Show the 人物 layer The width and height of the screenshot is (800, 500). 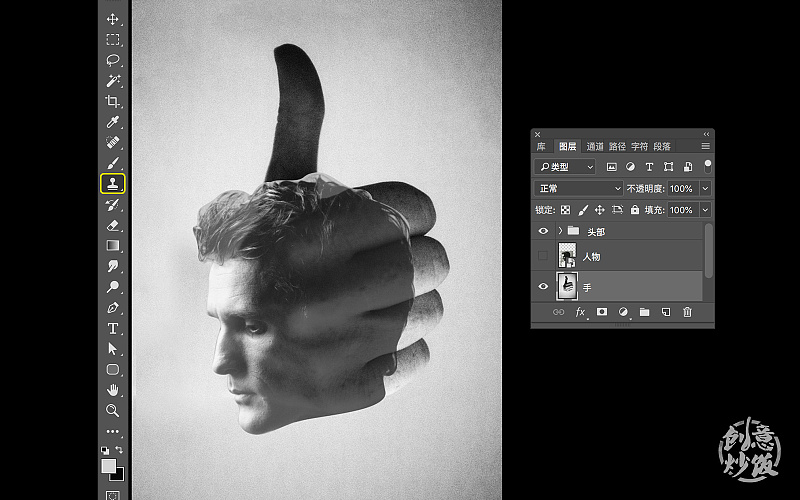[x=543, y=257]
